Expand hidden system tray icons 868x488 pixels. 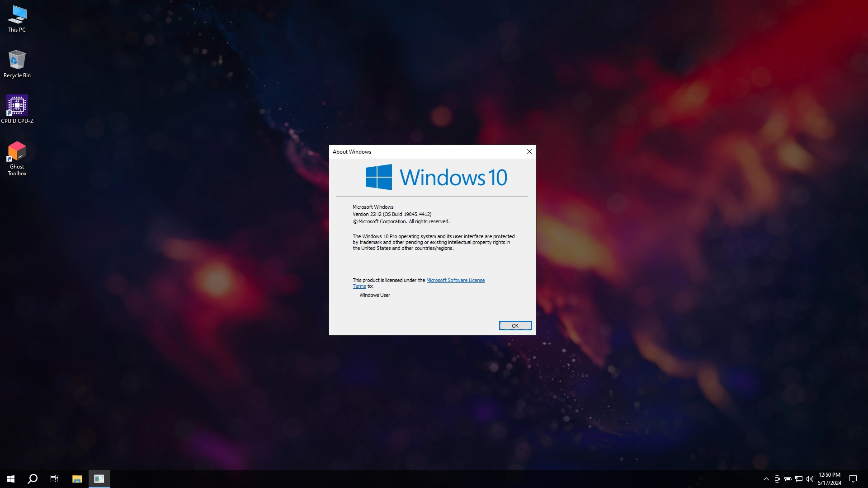click(766, 479)
